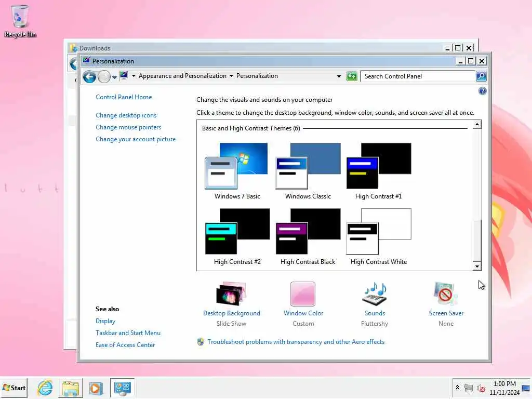Open recent pages dropdown next to Forward

115,77
